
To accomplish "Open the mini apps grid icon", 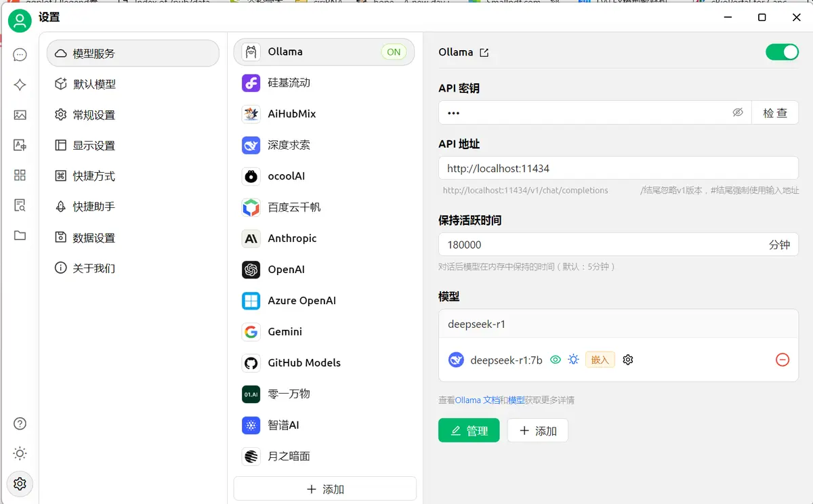I will pyautogui.click(x=20, y=175).
